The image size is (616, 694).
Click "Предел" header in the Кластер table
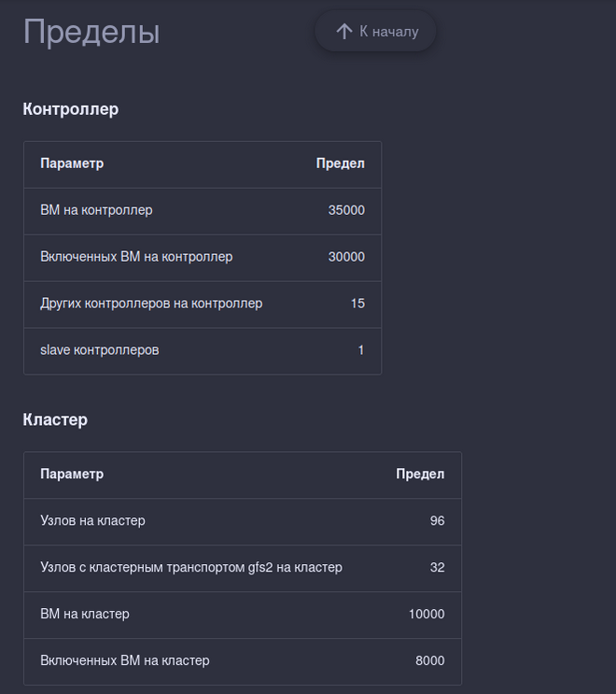pos(420,474)
